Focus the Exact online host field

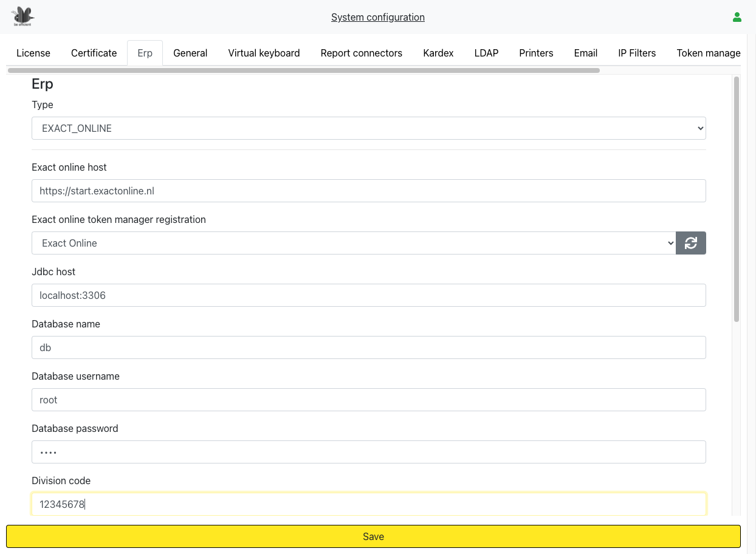[368, 191]
